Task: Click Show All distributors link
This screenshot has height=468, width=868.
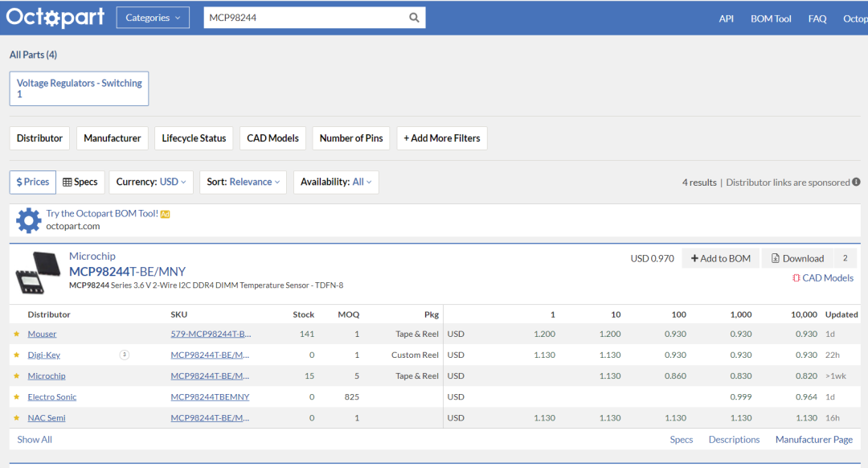Action: pos(35,439)
